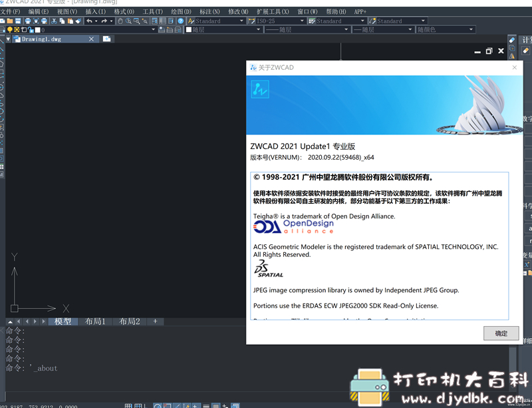Click the Layer Previous icon

click(170, 30)
